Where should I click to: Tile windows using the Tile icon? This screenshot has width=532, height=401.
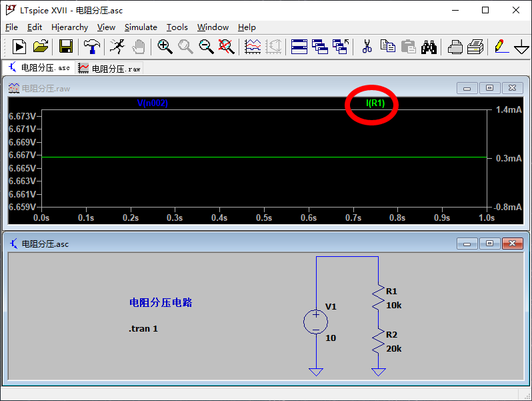pos(299,46)
